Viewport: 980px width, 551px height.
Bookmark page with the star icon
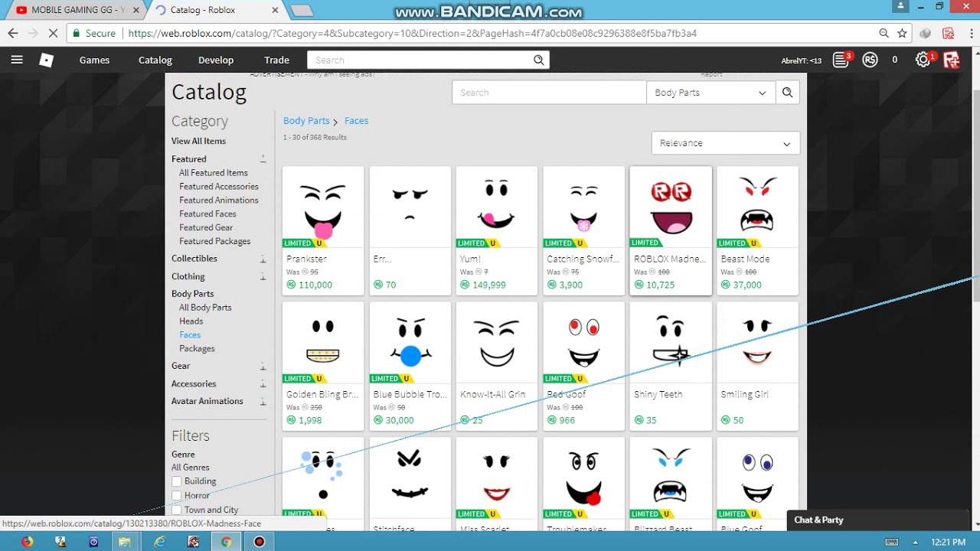click(x=902, y=34)
